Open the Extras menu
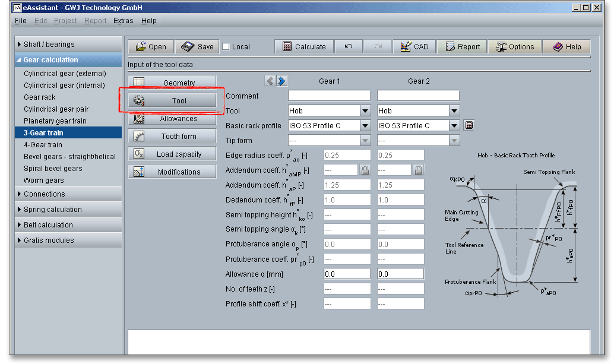This screenshot has height=364, width=614. coord(124,21)
